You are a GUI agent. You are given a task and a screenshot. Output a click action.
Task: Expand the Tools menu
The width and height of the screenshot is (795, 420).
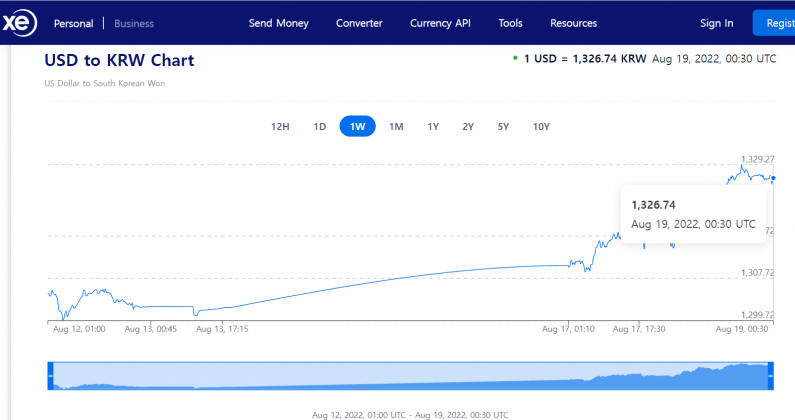tap(510, 23)
